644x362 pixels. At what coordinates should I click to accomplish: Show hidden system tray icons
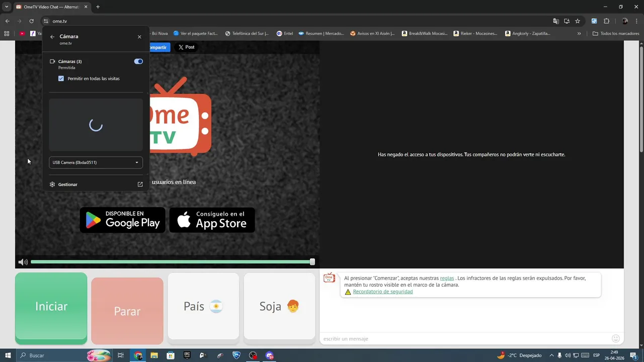click(x=551, y=355)
